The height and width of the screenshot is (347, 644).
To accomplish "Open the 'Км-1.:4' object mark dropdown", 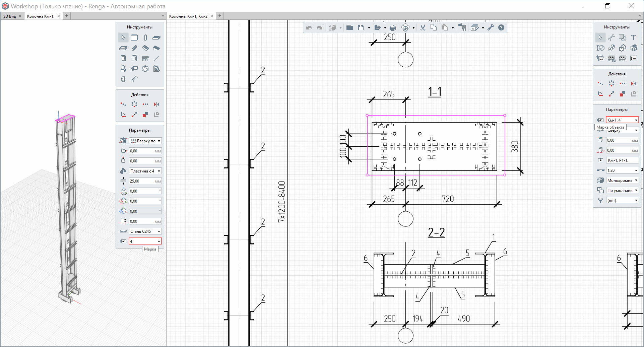I will coord(622,120).
